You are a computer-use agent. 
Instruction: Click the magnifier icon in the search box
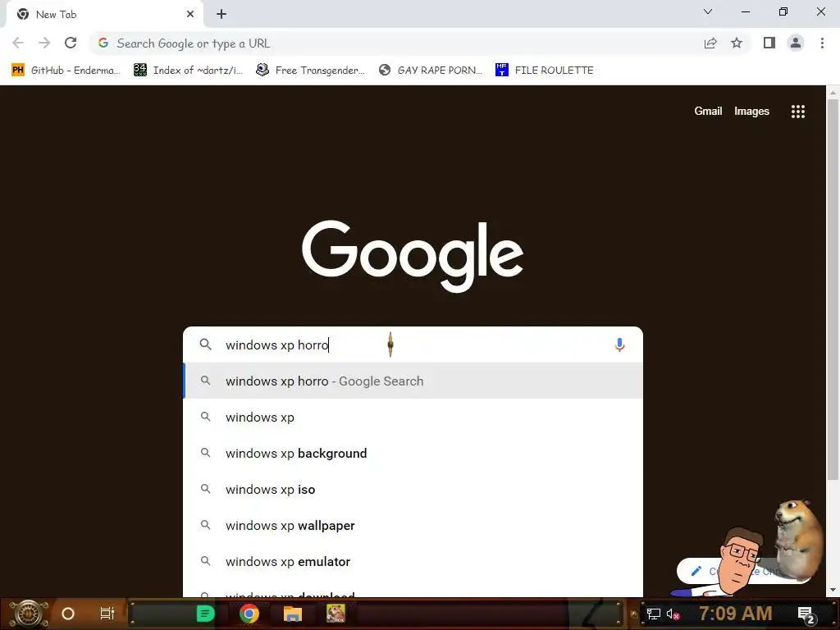pyautogui.click(x=206, y=345)
